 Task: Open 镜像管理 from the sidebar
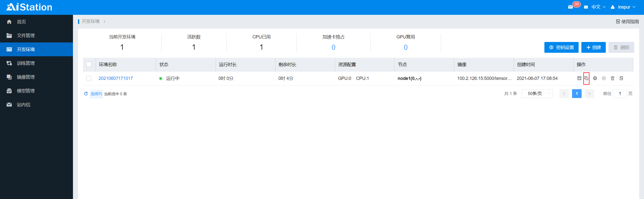click(x=26, y=77)
